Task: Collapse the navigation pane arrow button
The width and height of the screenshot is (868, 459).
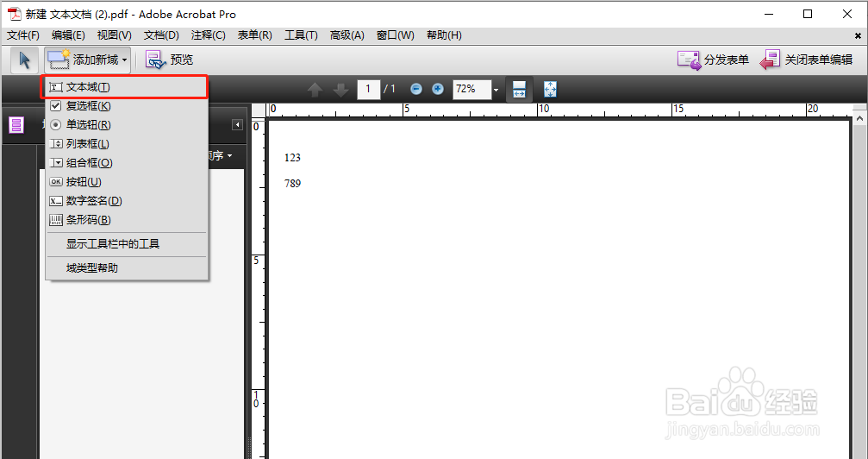Action: pos(238,125)
